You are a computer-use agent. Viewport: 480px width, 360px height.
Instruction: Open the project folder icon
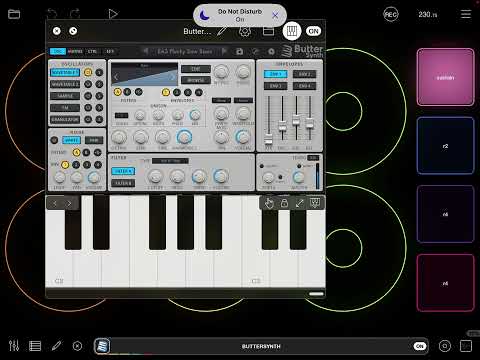pyautogui.click(x=14, y=14)
